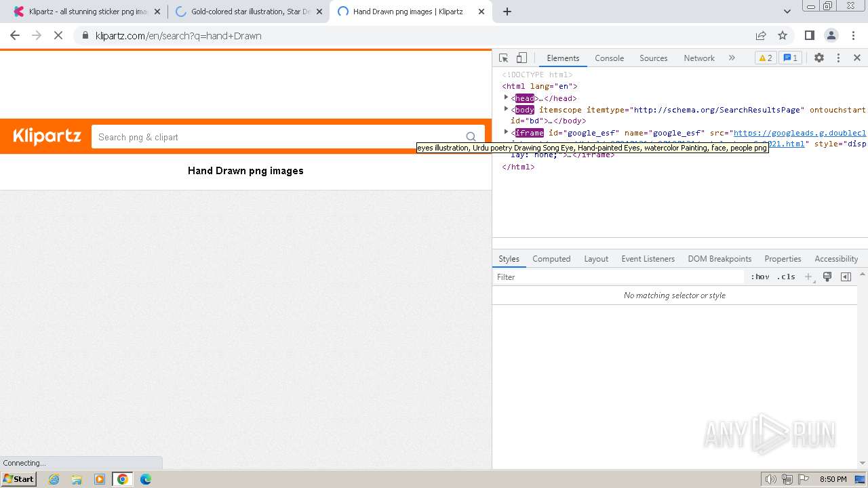Toggle the computed styles sidebar icon
This screenshot has width=868, height=488.
(846, 277)
